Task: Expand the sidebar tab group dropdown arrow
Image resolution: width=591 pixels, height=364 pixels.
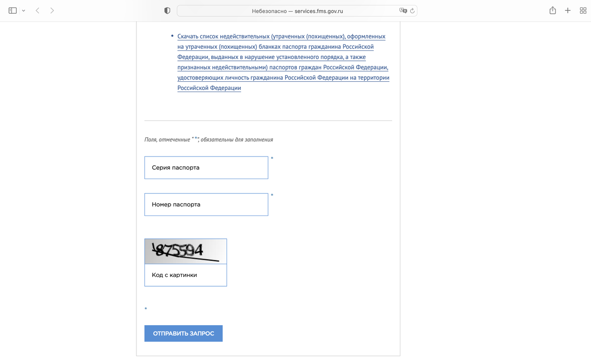Action: pos(23,11)
